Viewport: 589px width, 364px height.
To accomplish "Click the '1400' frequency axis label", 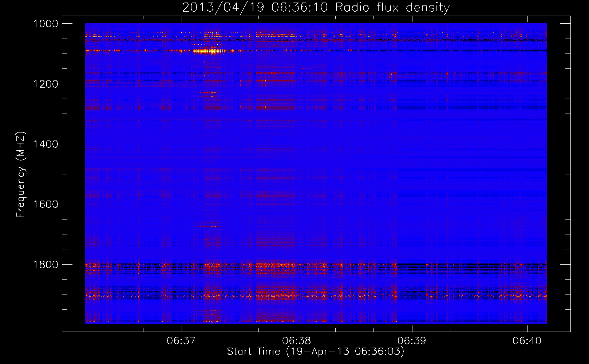I will tap(46, 144).
